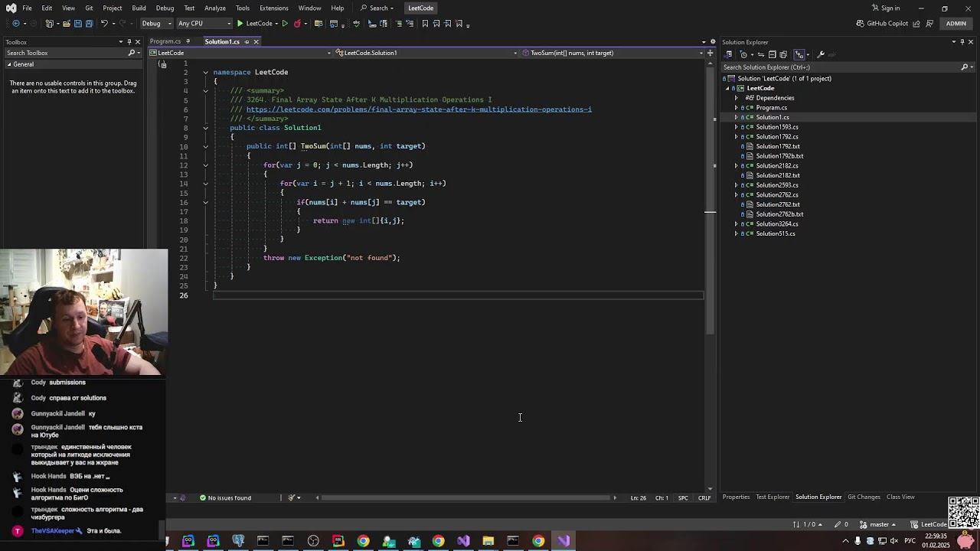
Task: Click Show All Files icon in Solution Explorer
Action: (x=782, y=54)
